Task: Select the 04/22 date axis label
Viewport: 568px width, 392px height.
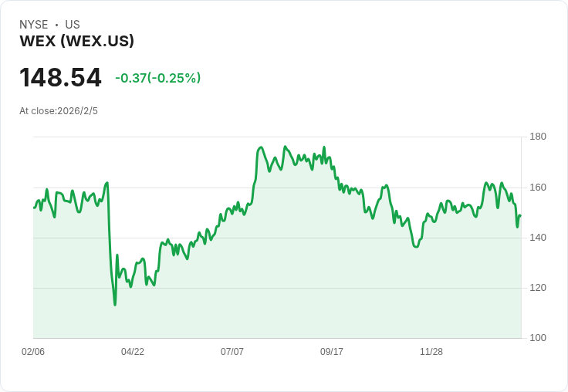Action: pos(133,352)
